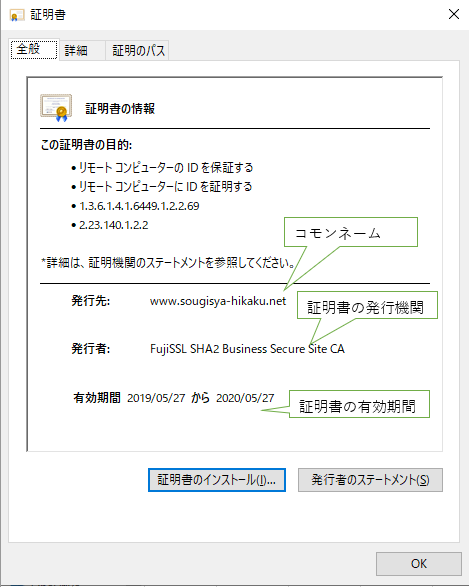Select the 全般 tab
This screenshot has width=469, height=587.
click(34, 49)
